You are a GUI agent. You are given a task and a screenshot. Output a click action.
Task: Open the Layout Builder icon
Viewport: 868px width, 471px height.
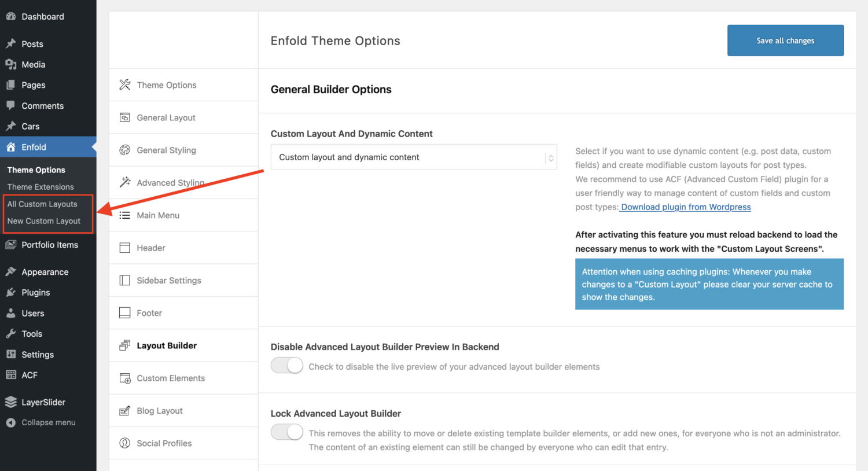pyautogui.click(x=124, y=345)
